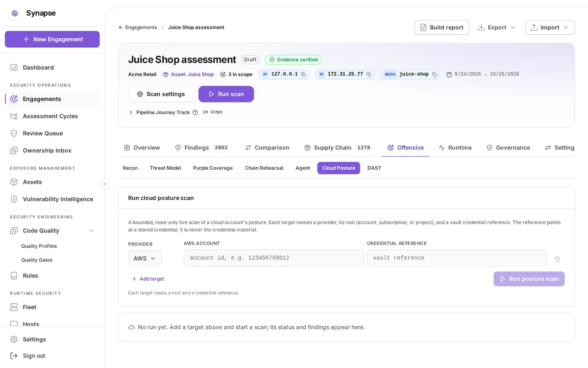
Task: Click the back arrow next to Engagements breadcrumb
Action: [x=121, y=27]
